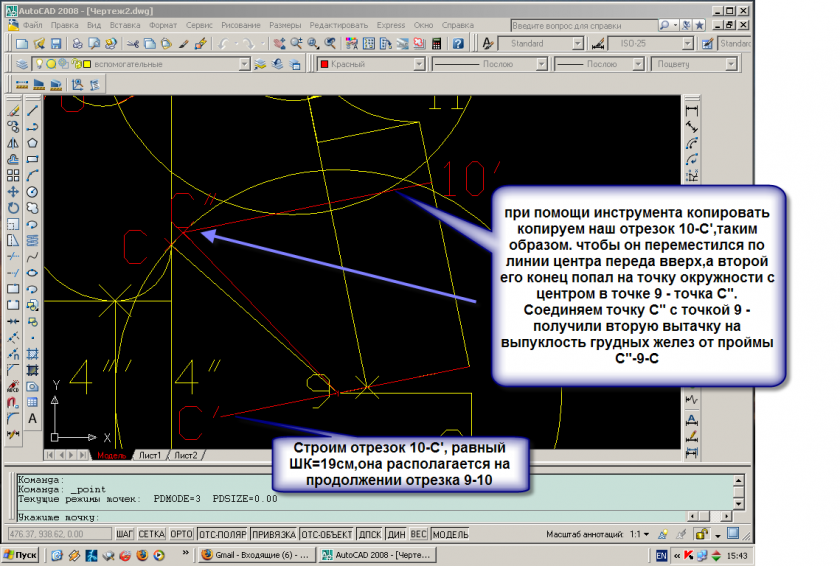This screenshot has width=840, height=566.
Task: Open the Layer Properties Manager icon
Action: pyautogui.click(x=23, y=65)
